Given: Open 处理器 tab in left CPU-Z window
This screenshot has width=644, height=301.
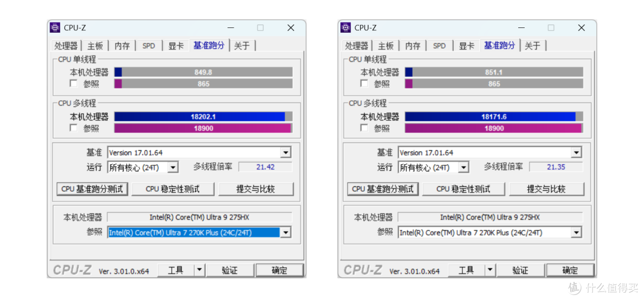Looking at the screenshot, I should pos(67,45).
